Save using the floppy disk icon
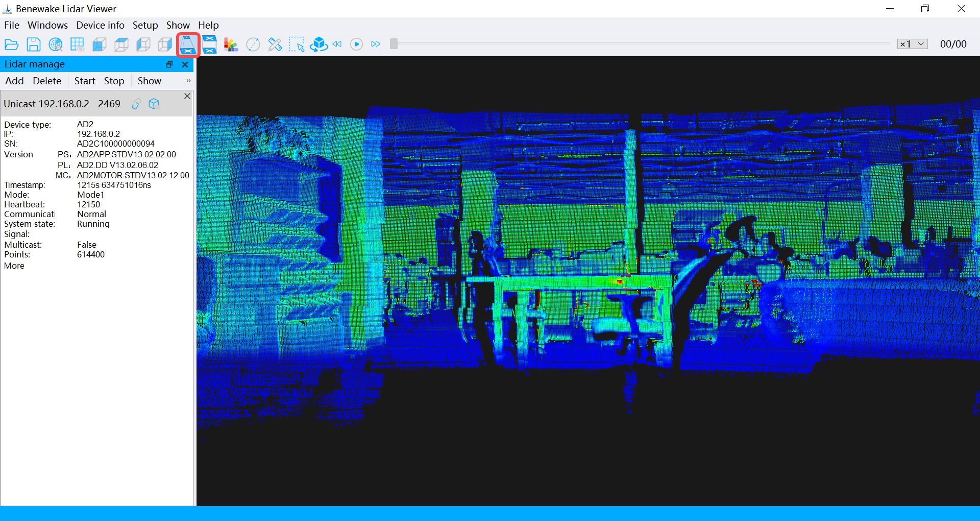The width and height of the screenshot is (980, 521). (34, 44)
